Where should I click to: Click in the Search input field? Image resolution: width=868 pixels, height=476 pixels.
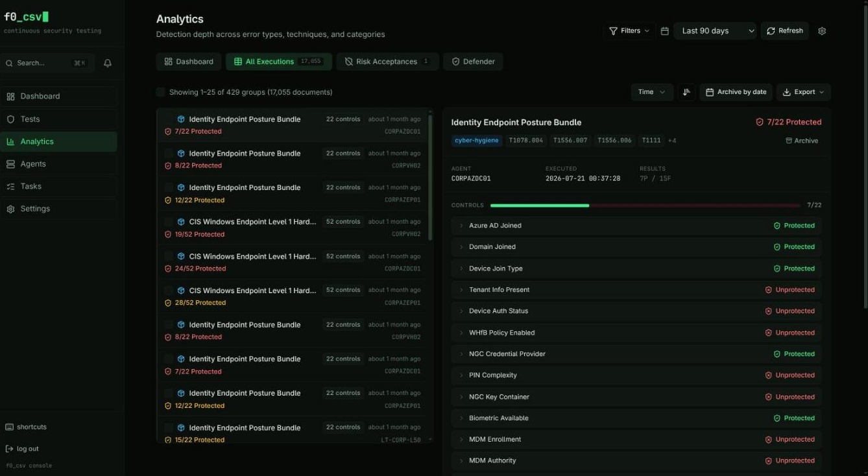coord(47,63)
